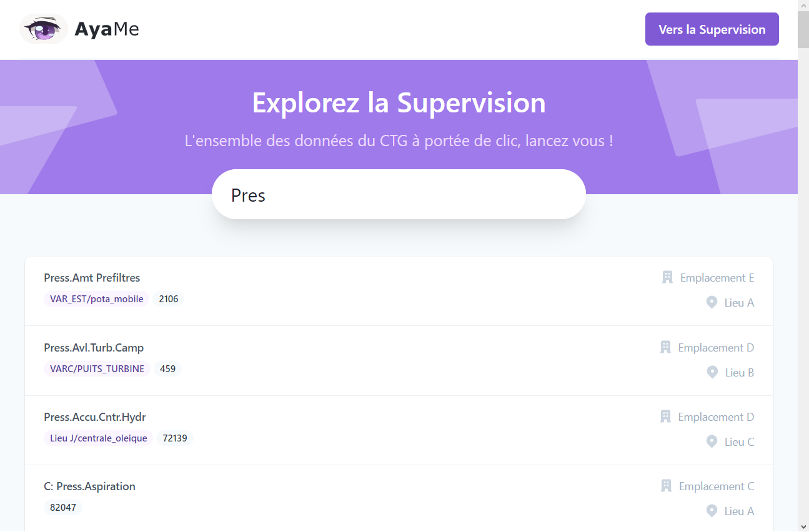The width and height of the screenshot is (809, 532).
Task: Open the Press.Amt Prefiltres result
Action: coord(399,291)
